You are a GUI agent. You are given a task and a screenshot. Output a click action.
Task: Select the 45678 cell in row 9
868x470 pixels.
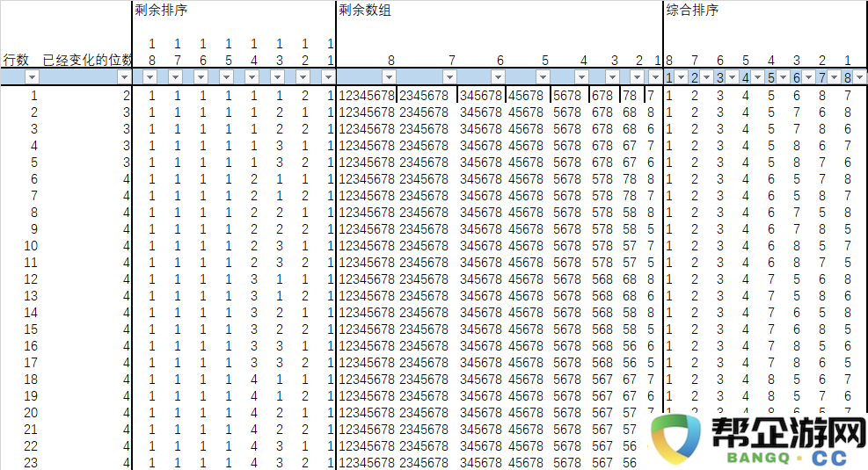(526, 229)
